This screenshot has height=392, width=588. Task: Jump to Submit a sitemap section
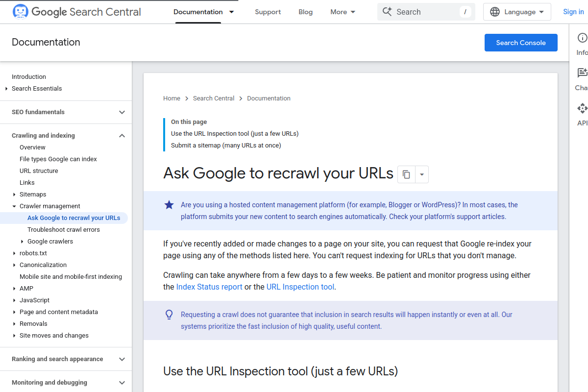click(226, 146)
